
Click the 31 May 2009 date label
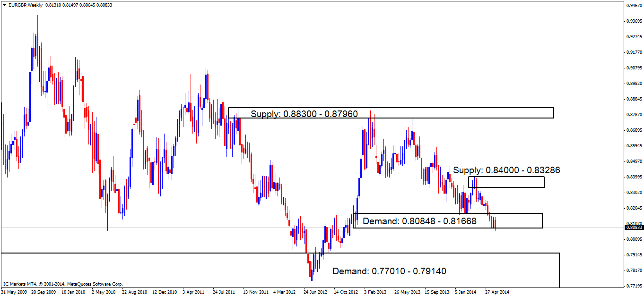(x=14, y=292)
